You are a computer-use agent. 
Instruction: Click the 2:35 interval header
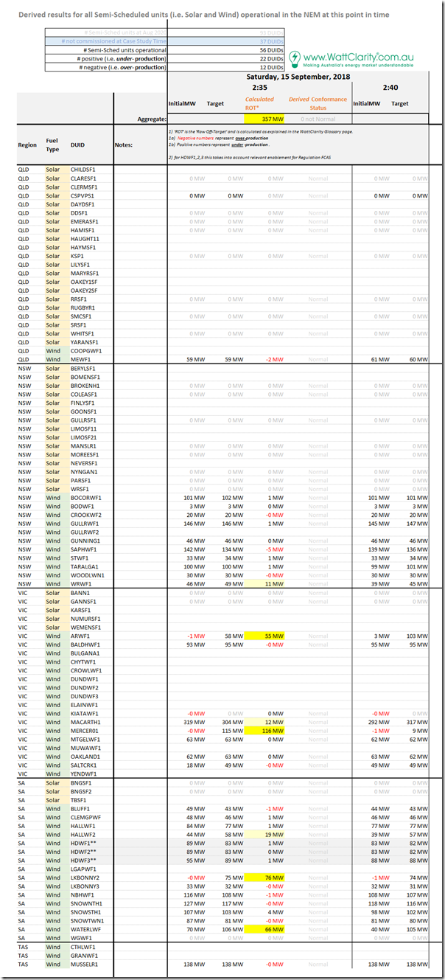pos(259,88)
